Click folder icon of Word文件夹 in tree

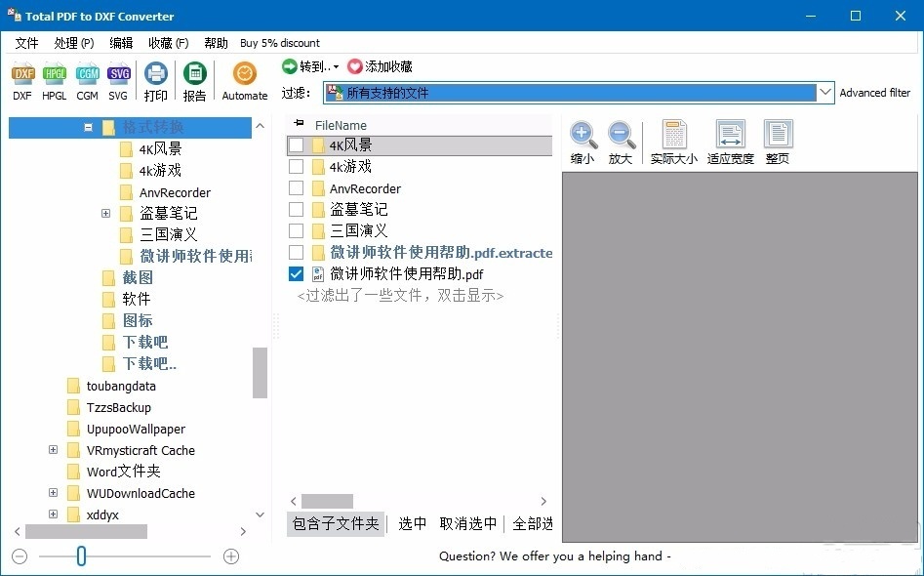tap(73, 472)
